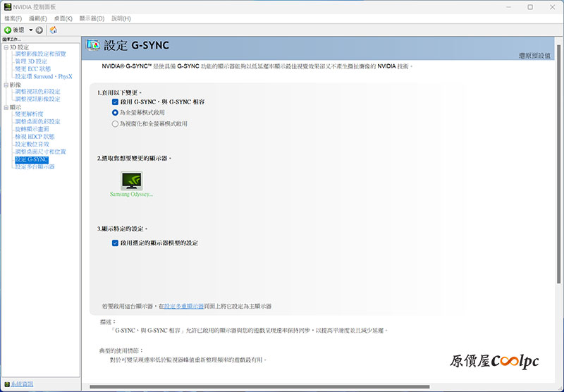This screenshot has height=392, width=564.
Task: Minimize the NVIDIA control panel window
Action: pos(508,7)
